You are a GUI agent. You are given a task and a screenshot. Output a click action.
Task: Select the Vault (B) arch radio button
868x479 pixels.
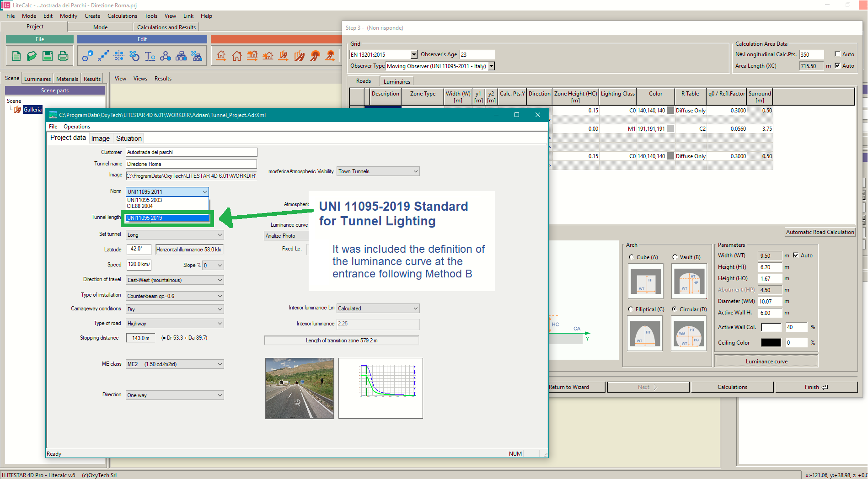675,257
